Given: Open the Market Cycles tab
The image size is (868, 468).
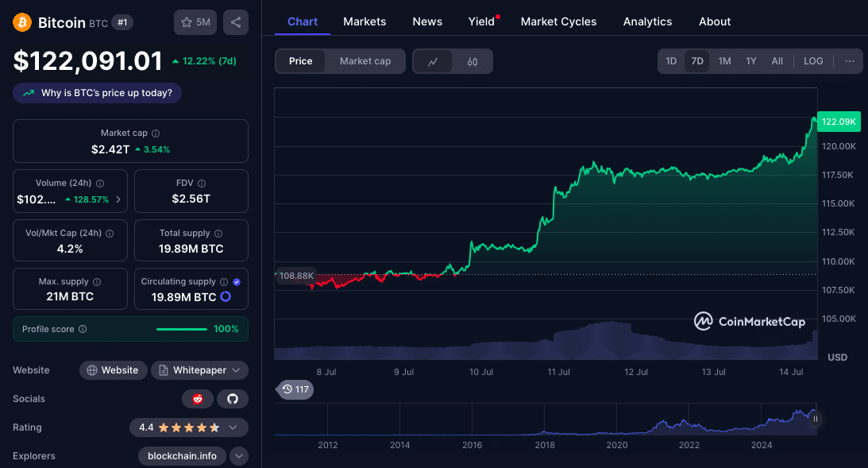Looking at the screenshot, I should point(558,21).
